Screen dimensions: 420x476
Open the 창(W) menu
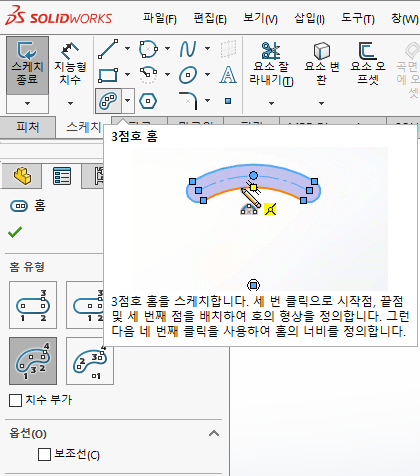405,18
